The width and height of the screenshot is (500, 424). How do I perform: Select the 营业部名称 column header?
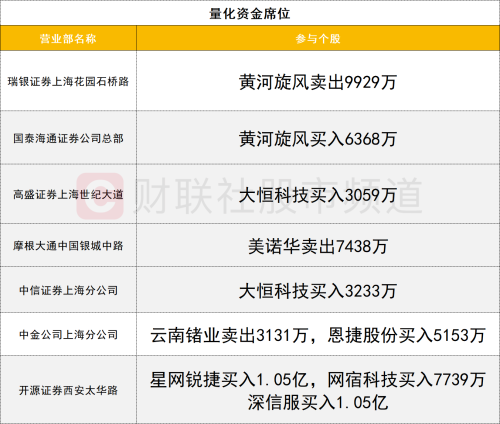pyautogui.click(x=68, y=39)
